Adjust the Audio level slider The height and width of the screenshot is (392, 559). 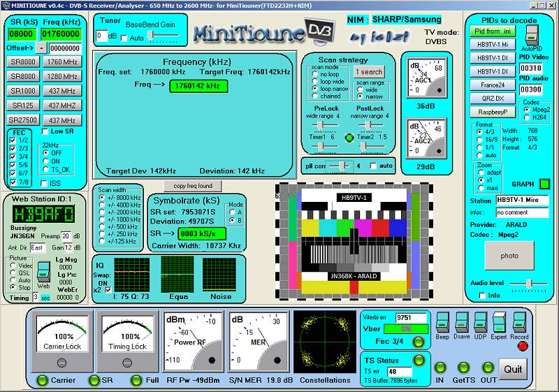(529, 282)
